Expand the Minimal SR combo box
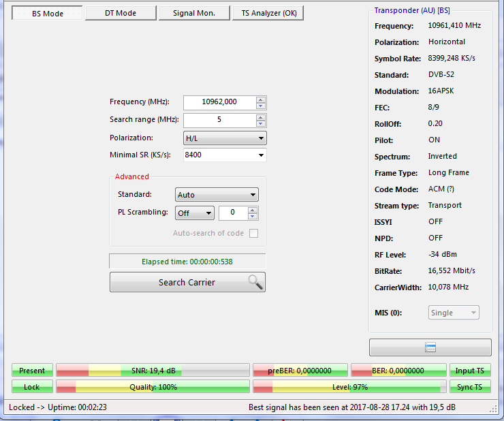The width and height of the screenshot is (504, 421). [261, 155]
